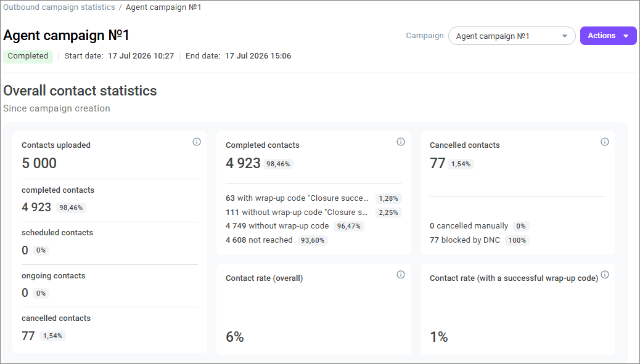The image size is (640, 364).
Task: Click the 100% badge next to blocked by DNC
Action: coord(517,240)
